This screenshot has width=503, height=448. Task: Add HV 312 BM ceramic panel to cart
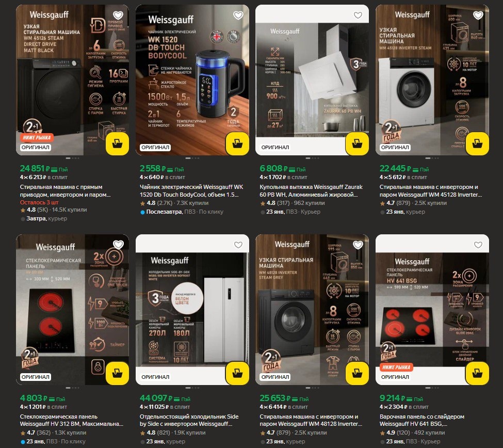118,373
